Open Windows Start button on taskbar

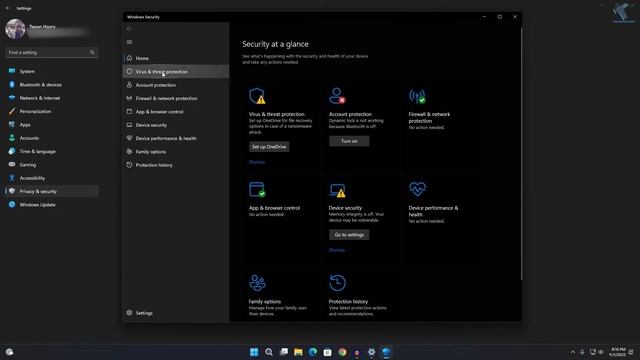(254, 352)
